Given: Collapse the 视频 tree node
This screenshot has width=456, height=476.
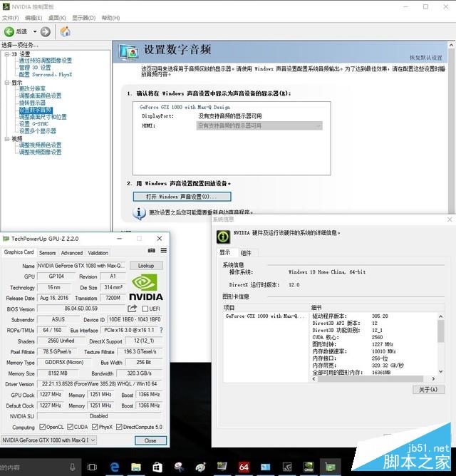Looking at the screenshot, I should click(x=7, y=139).
